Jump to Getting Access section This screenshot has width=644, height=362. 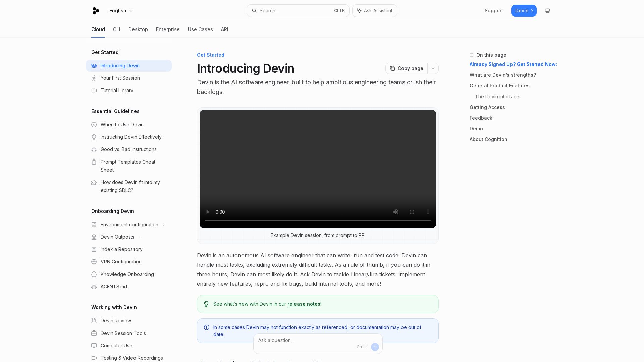487,107
